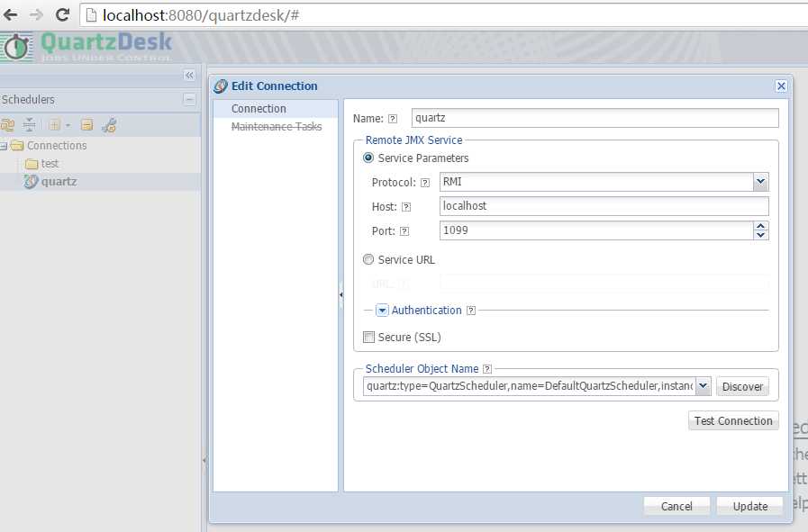
Task: Enable the Secure (SSL) checkbox
Action: [x=369, y=338]
